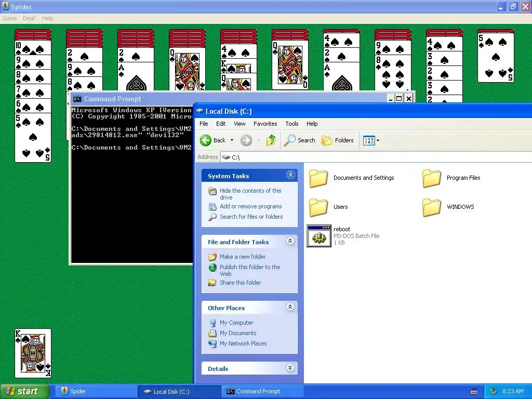Collapse the Other Places panel

click(290, 307)
